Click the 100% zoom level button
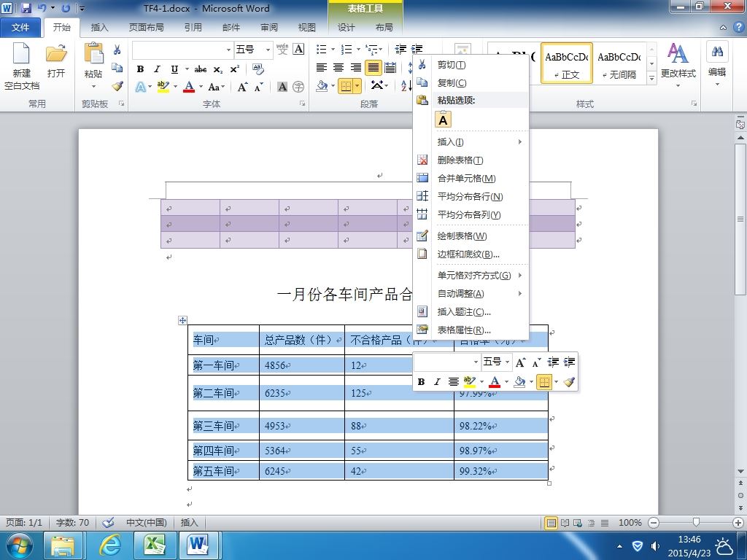This screenshot has height=560, width=747. (x=630, y=523)
